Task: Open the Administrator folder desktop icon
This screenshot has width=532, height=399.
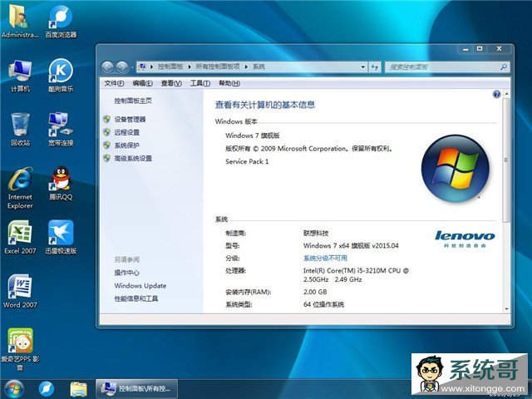Action: [19, 20]
